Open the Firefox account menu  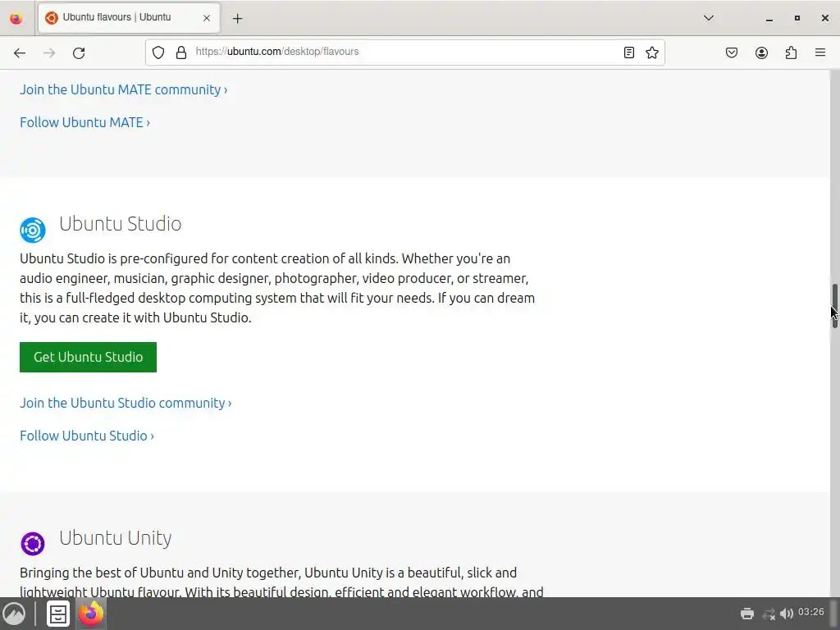pyautogui.click(x=761, y=52)
